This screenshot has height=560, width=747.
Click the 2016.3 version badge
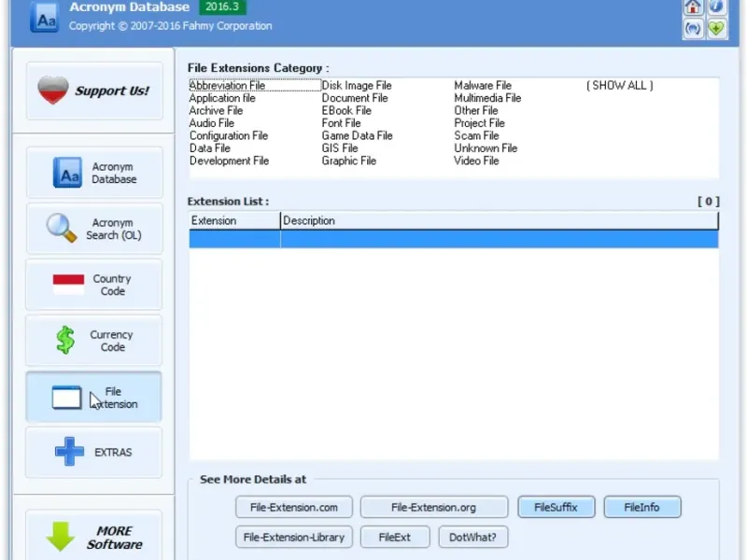pos(222,7)
